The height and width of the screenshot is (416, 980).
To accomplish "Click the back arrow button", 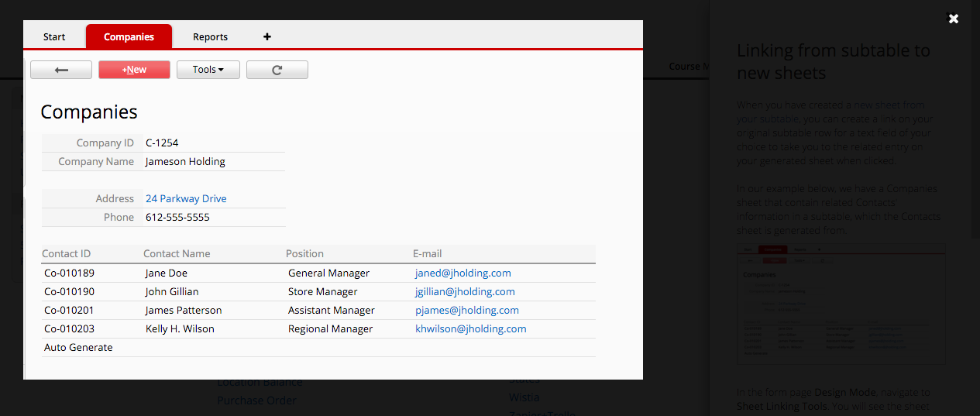I will pyautogui.click(x=61, y=70).
